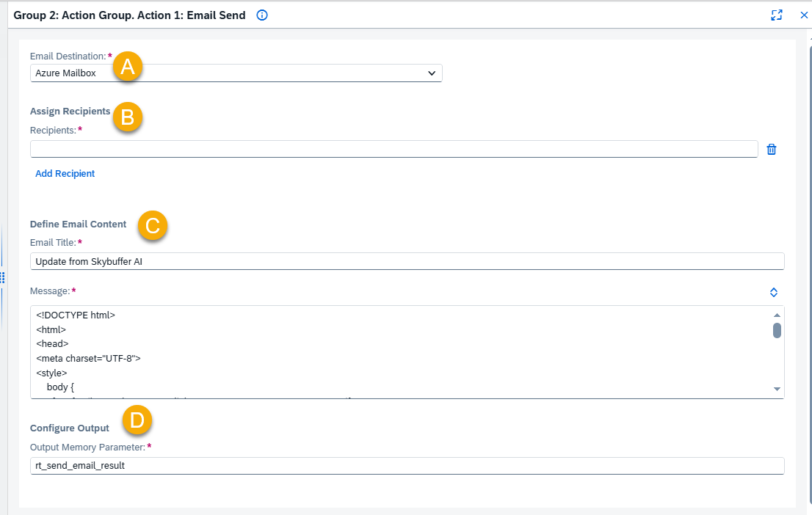Click the orange marker labeled A
The width and height of the screenshot is (812, 515).
tap(128, 66)
